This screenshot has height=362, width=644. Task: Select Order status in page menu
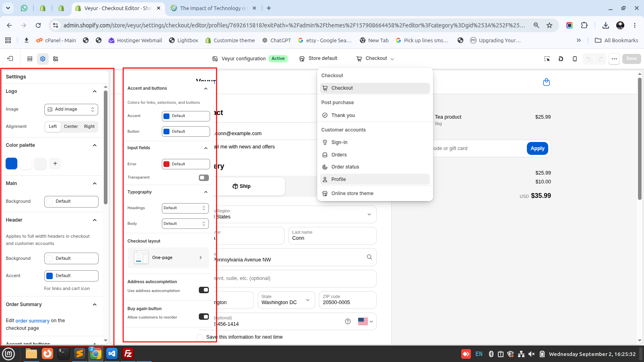coord(375,167)
